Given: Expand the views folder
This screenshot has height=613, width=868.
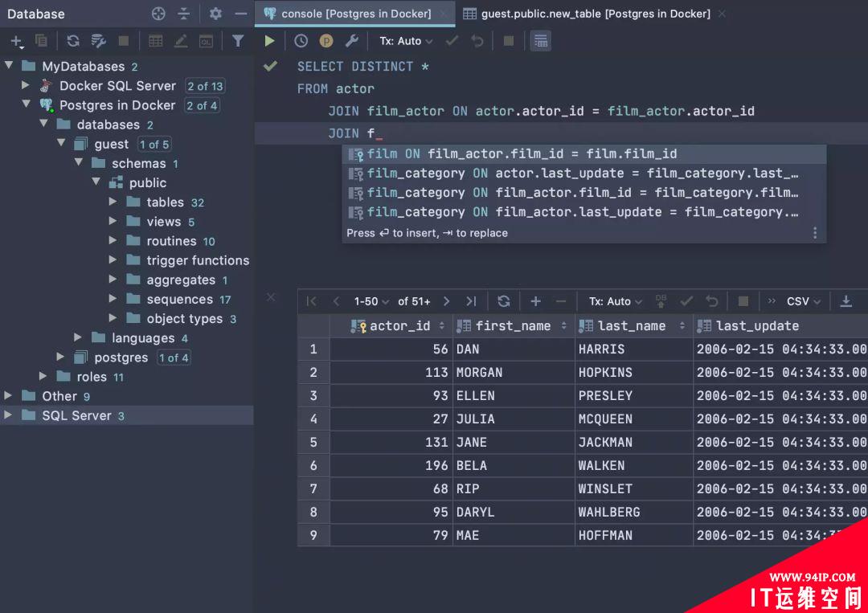Looking at the screenshot, I should pyautogui.click(x=113, y=221).
